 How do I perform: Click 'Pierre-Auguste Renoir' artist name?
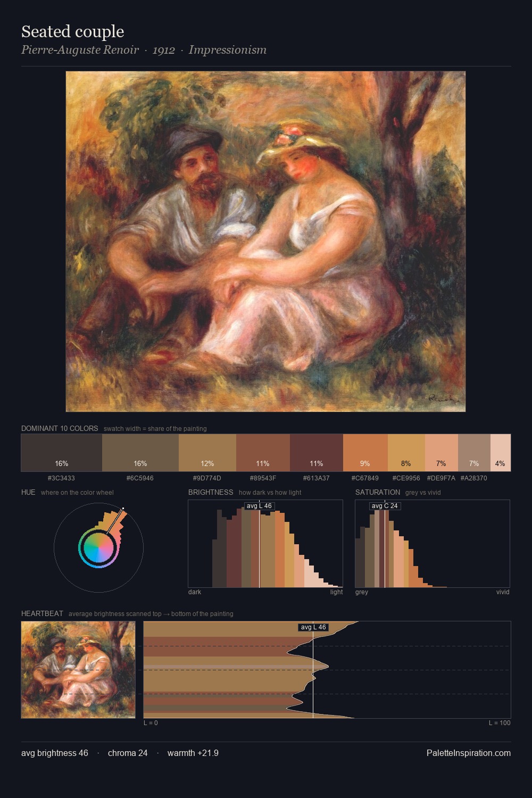[x=80, y=50]
